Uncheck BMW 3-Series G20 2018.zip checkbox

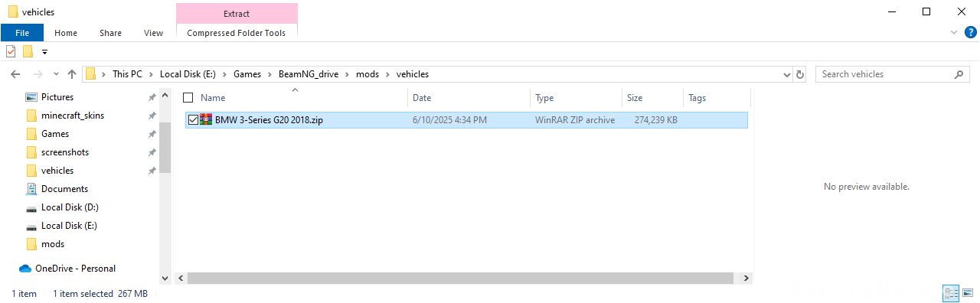[193, 120]
